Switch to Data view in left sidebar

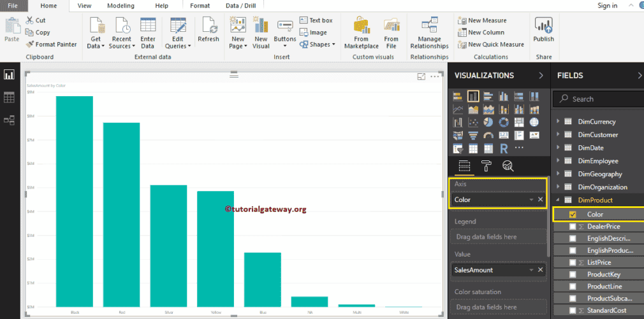tap(9, 97)
